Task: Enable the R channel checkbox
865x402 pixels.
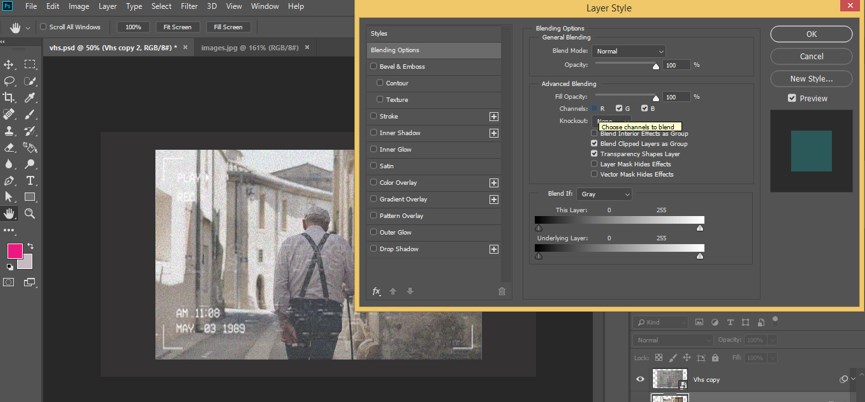Action: [594, 108]
